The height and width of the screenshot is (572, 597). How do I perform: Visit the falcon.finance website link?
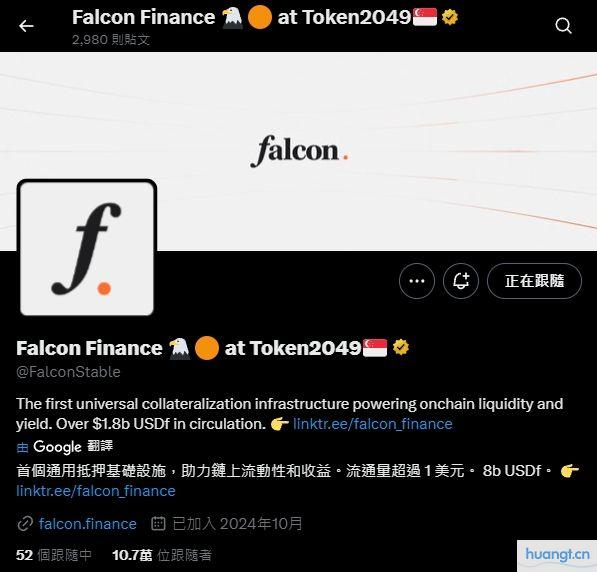point(88,524)
